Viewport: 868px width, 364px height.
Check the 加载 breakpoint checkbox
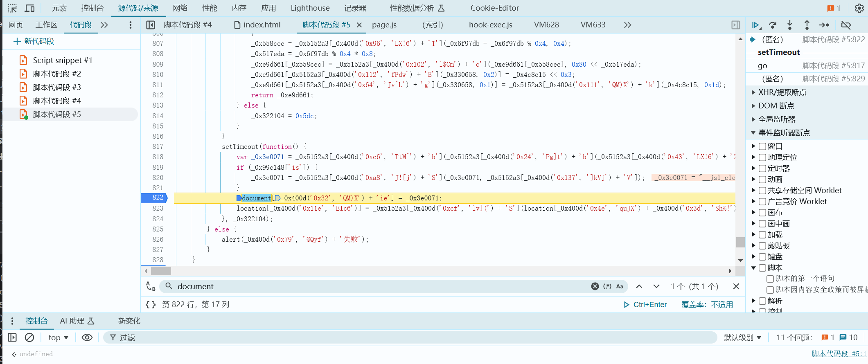[x=762, y=235]
